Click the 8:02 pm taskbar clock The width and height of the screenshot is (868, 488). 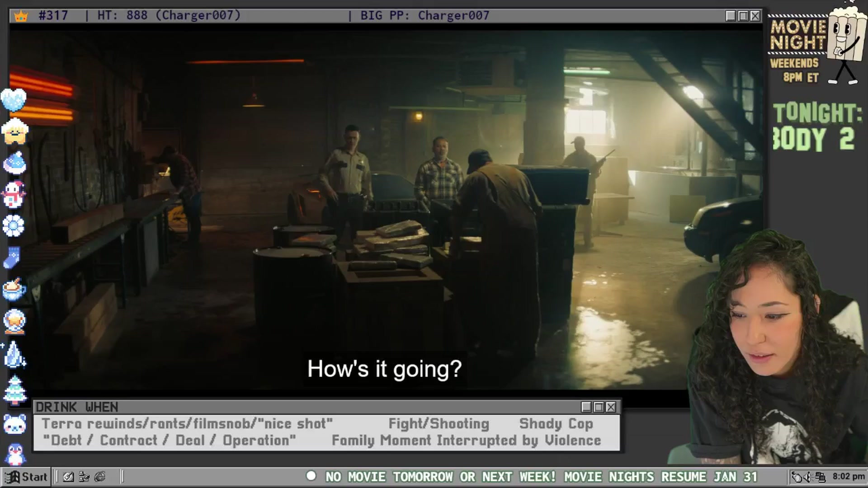click(x=849, y=477)
